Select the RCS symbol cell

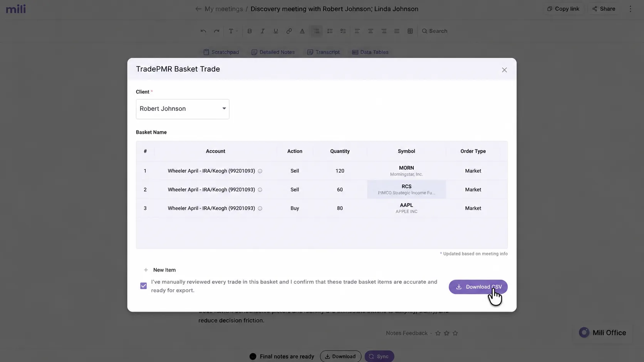pos(406,189)
